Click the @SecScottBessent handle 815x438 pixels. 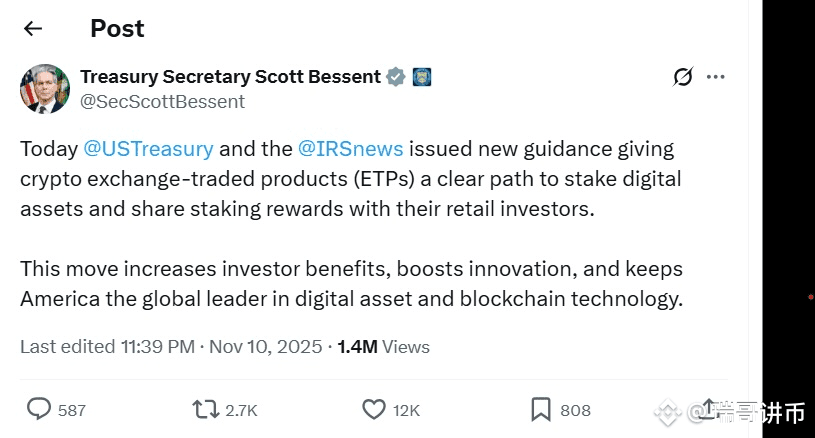click(x=162, y=101)
